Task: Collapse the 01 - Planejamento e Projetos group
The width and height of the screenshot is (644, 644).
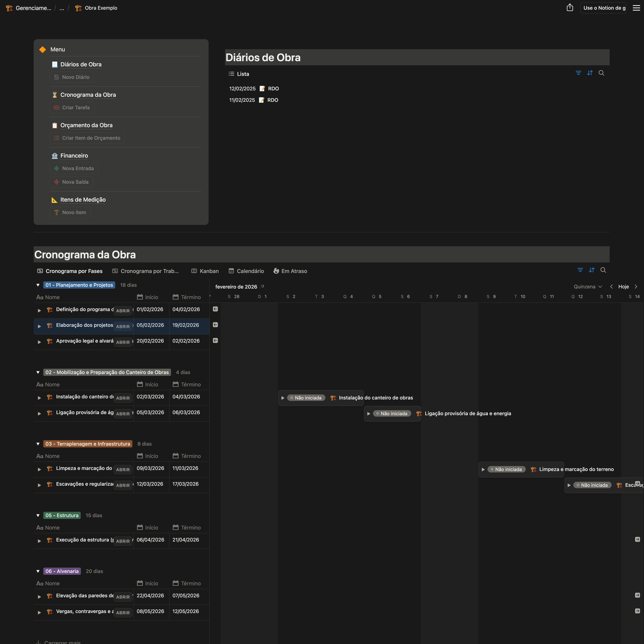Action: pyautogui.click(x=38, y=285)
